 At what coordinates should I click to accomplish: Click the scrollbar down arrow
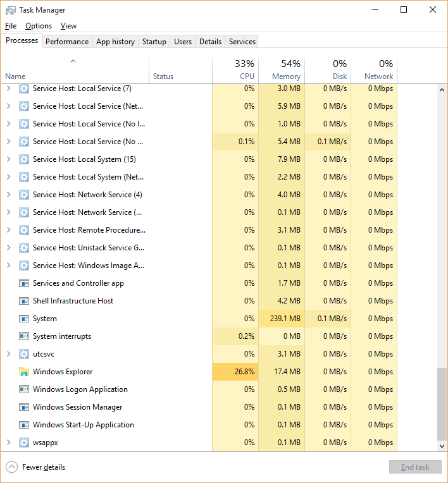[442, 446]
